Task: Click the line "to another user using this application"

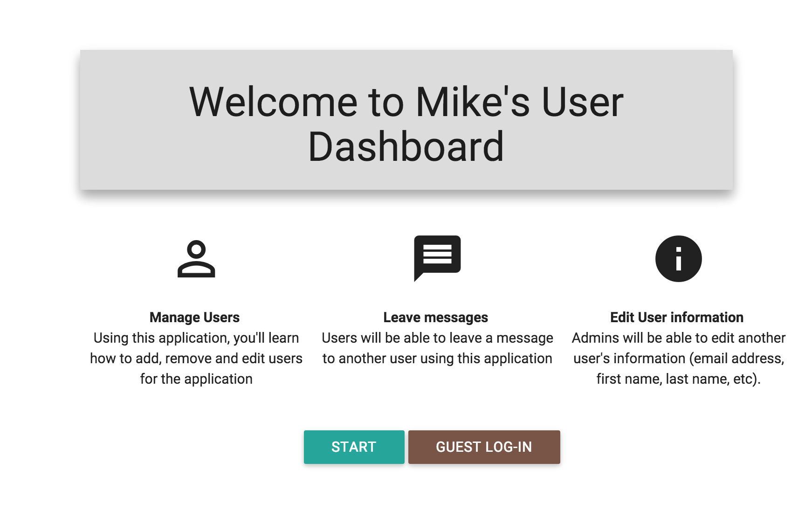Action: (437, 359)
